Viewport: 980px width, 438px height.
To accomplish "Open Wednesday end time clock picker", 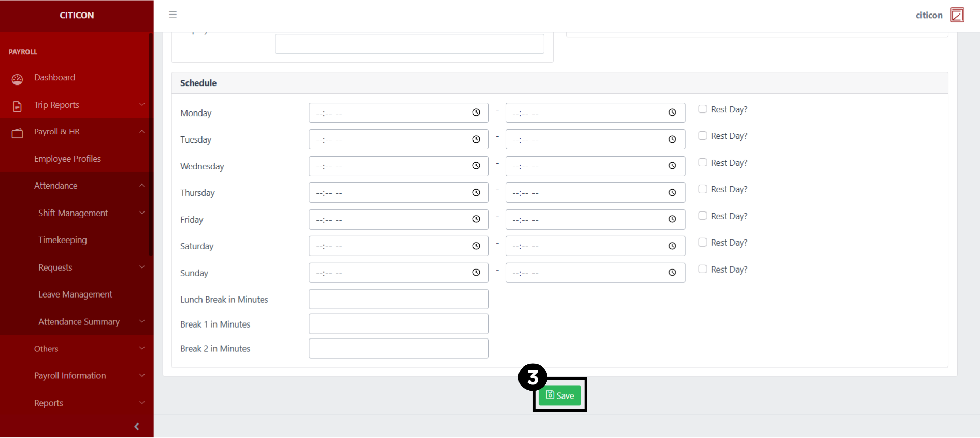I will tap(672, 166).
